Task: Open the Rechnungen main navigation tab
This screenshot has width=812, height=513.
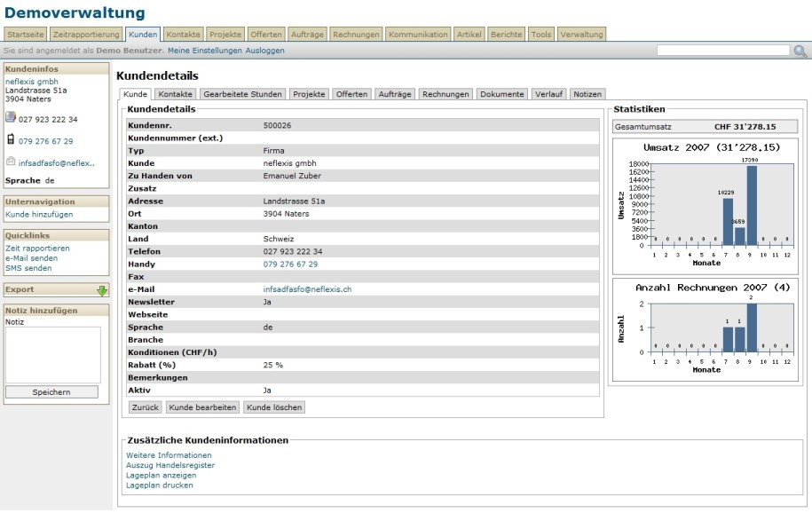Action: 356,35
